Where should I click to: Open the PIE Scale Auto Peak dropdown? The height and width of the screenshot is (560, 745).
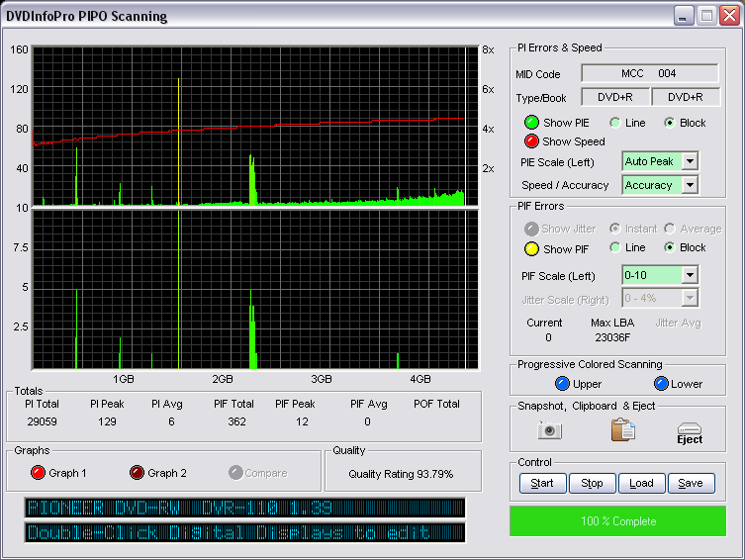(x=690, y=161)
